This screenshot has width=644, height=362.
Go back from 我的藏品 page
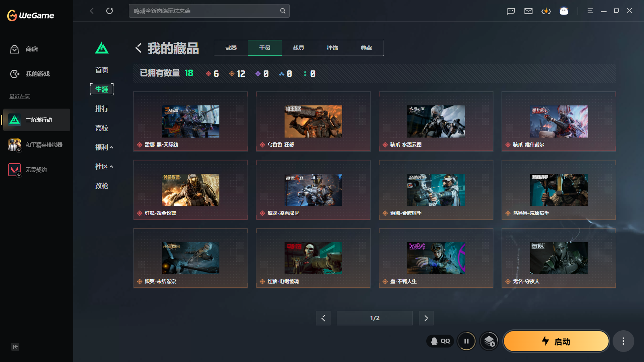pos(138,48)
